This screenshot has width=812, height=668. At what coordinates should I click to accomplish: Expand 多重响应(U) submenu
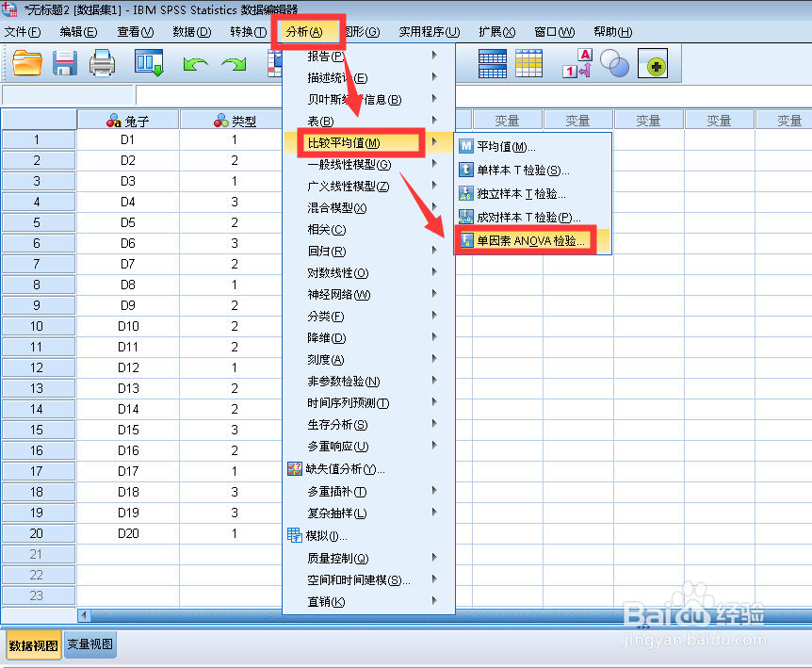coord(368,447)
